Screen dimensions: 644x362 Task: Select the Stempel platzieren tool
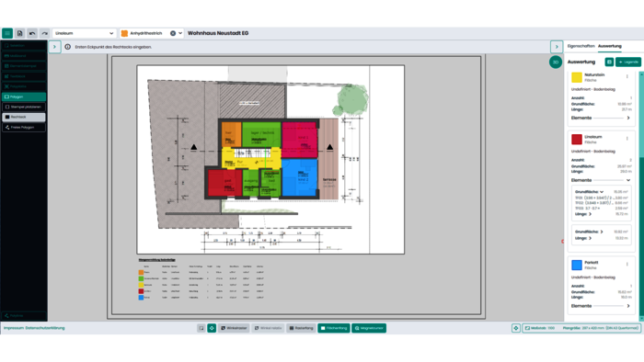coord(24,107)
